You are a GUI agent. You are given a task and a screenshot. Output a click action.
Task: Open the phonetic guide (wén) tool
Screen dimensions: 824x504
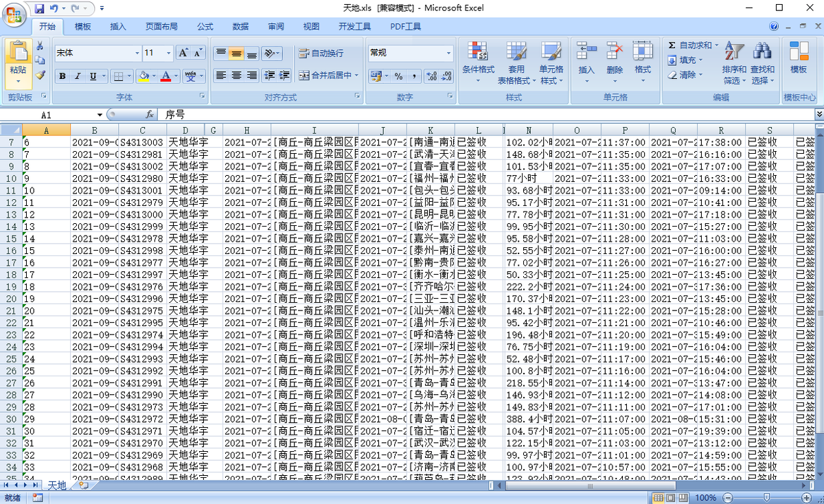[190, 76]
